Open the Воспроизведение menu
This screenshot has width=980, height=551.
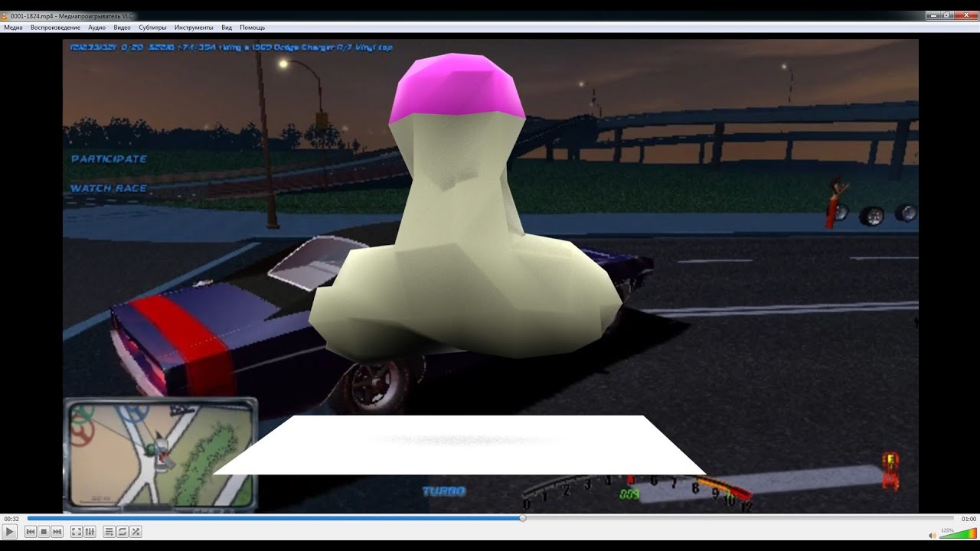click(55, 28)
